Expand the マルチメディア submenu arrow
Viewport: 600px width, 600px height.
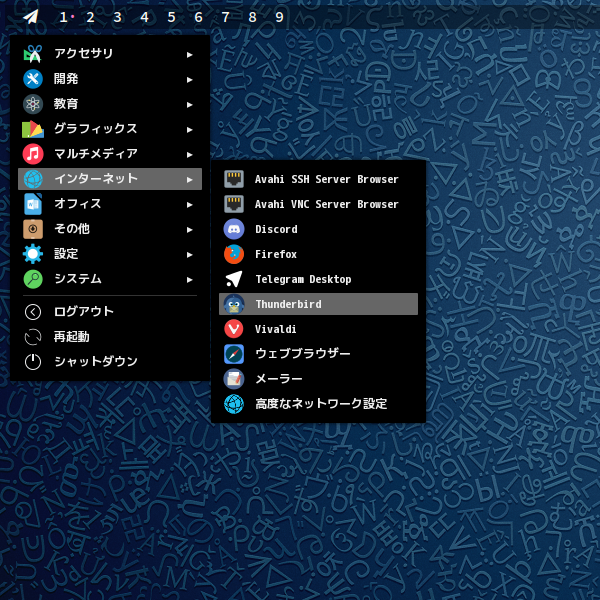point(189,154)
